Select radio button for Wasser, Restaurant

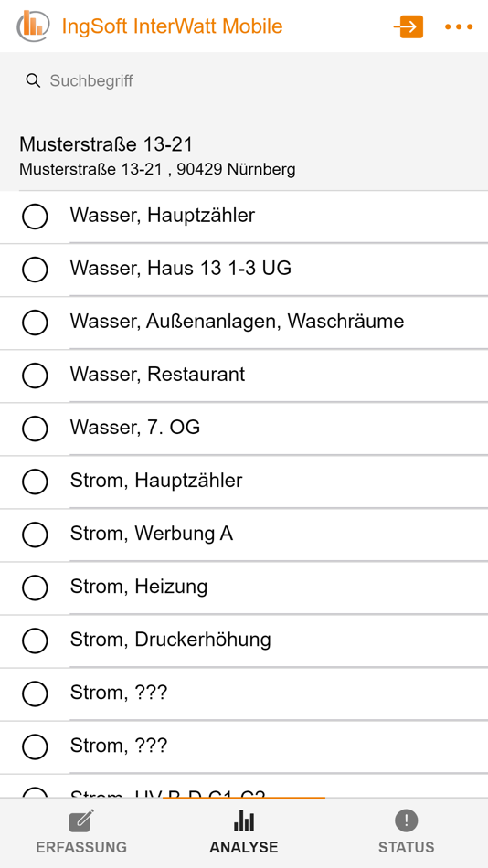[x=35, y=376]
